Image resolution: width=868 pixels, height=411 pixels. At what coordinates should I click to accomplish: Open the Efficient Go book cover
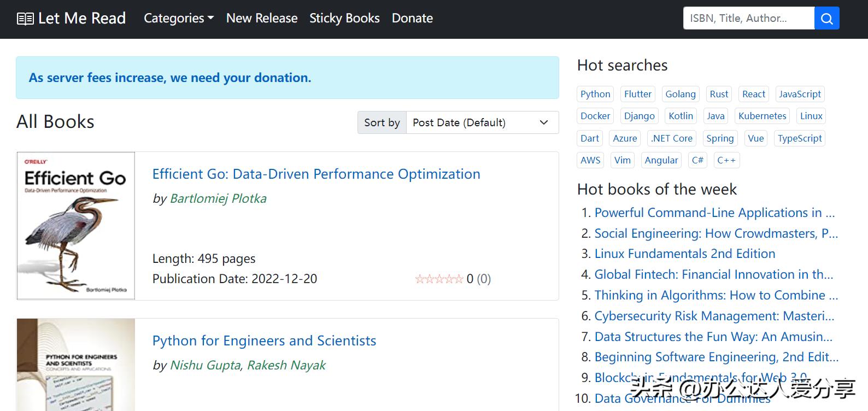pos(76,226)
